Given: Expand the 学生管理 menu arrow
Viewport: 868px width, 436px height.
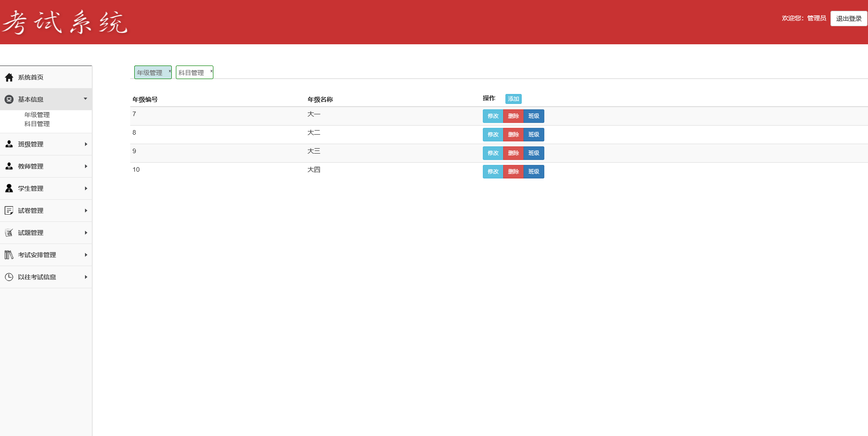Looking at the screenshot, I should [x=86, y=188].
